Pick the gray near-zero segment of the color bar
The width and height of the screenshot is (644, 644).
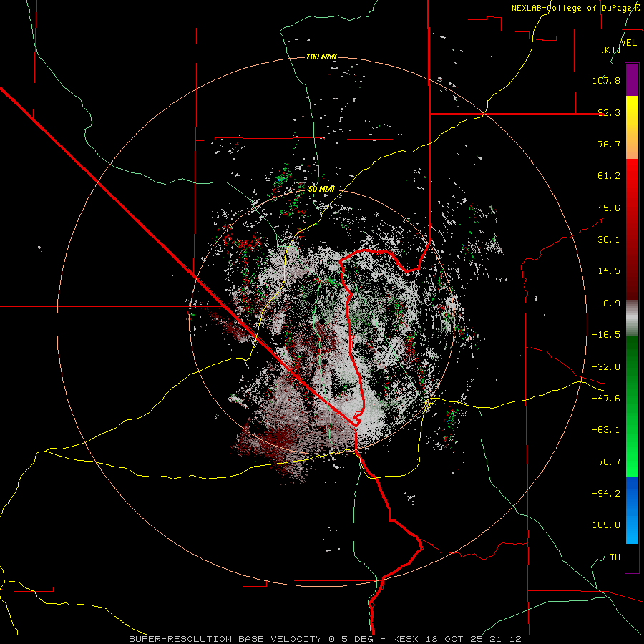click(632, 318)
